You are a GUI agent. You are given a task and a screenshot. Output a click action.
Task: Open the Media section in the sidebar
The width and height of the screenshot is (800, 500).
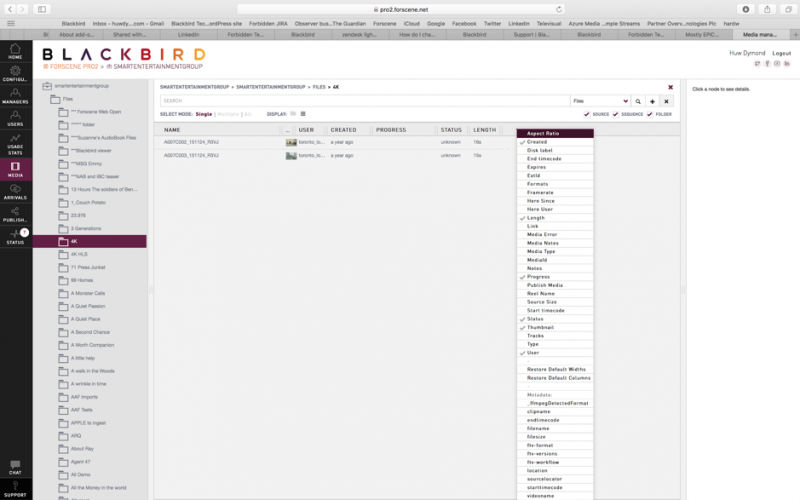coord(15,169)
